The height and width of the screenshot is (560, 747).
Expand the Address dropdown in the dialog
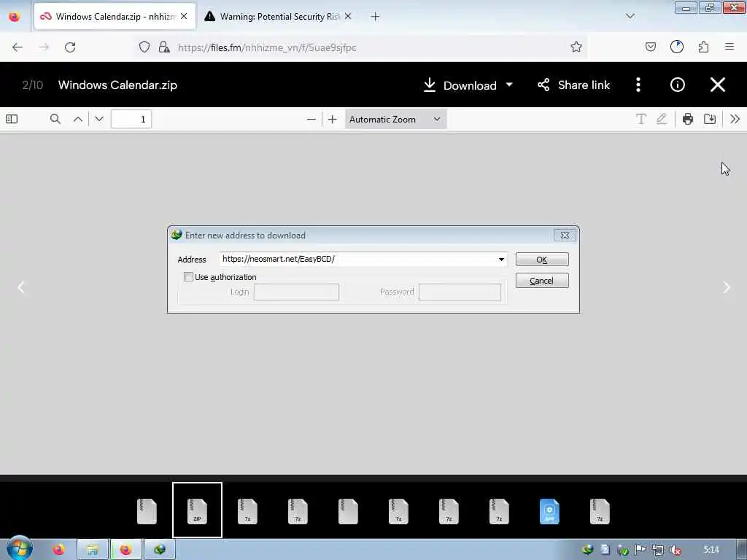pyautogui.click(x=501, y=259)
